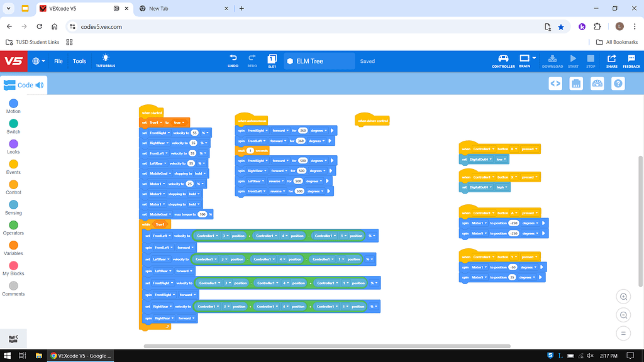Select the My Blocks category
Screen dimensions: 644x362
13,268
